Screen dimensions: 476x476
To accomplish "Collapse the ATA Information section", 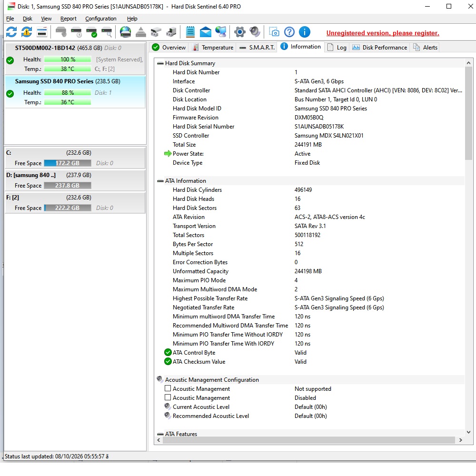I will coord(160,181).
